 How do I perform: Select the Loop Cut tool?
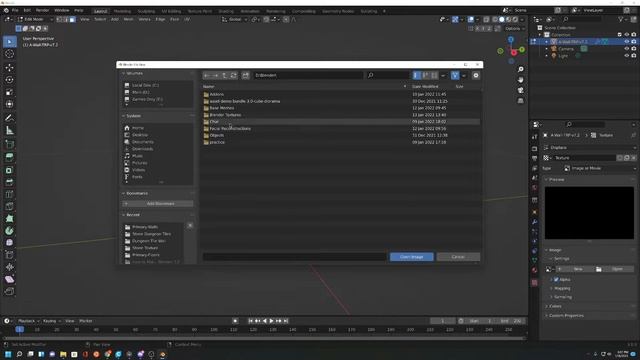point(9,194)
